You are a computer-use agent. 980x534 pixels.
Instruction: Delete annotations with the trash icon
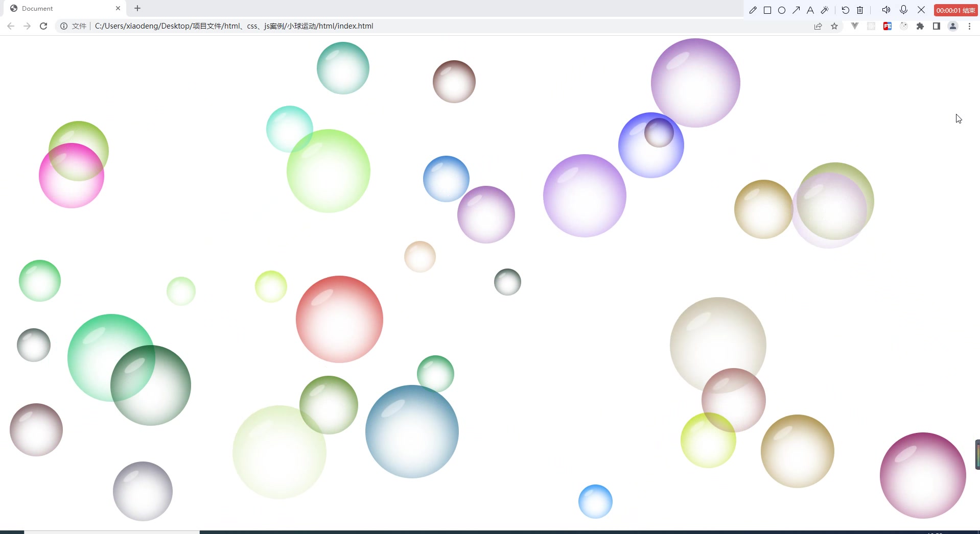click(x=860, y=10)
